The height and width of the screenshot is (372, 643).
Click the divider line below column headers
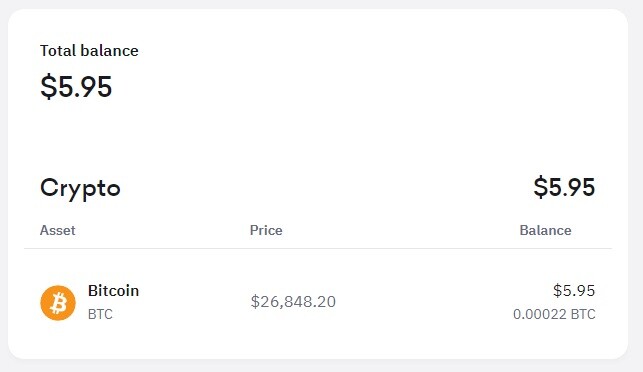click(x=318, y=248)
